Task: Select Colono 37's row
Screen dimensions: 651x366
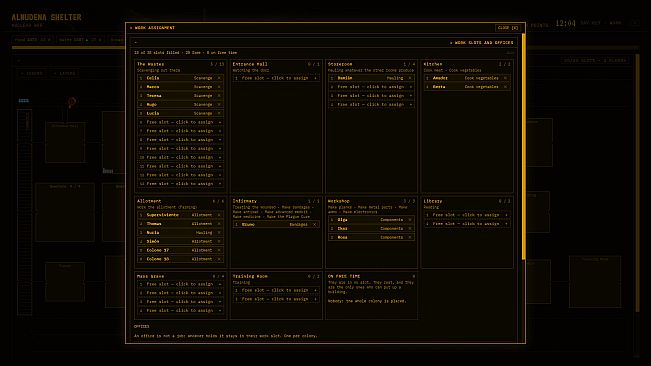Action: (180, 250)
